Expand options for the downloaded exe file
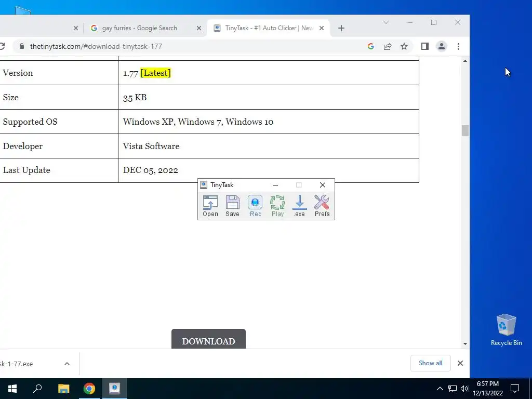The height and width of the screenshot is (399, 532). pyautogui.click(x=67, y=364)
